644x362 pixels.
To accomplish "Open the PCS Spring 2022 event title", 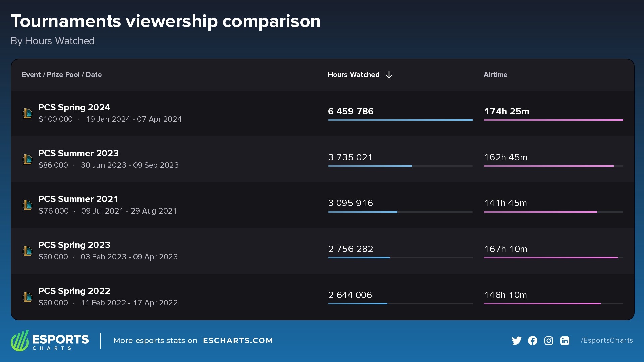I will pyautogui.click(x=74, y=291).
